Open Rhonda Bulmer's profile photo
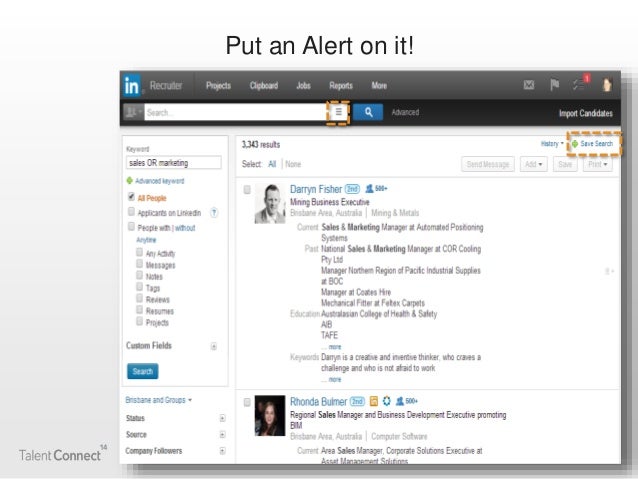 [x=270, y=416]
